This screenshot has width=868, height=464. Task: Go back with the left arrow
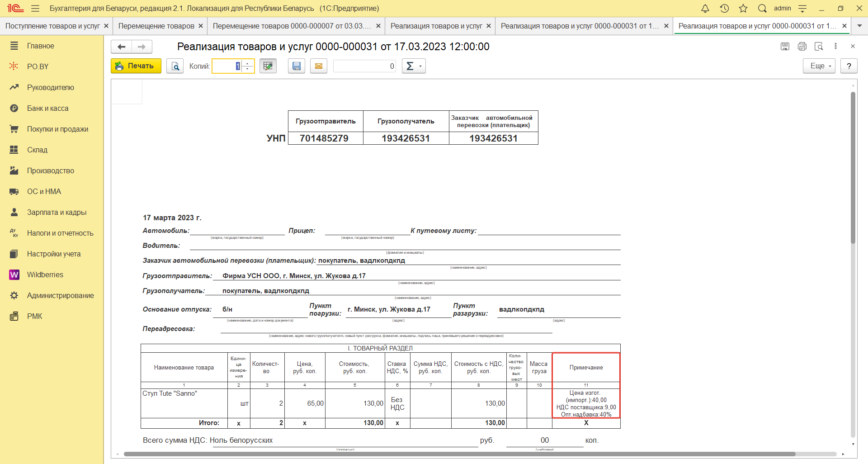[x=121, y=47]
